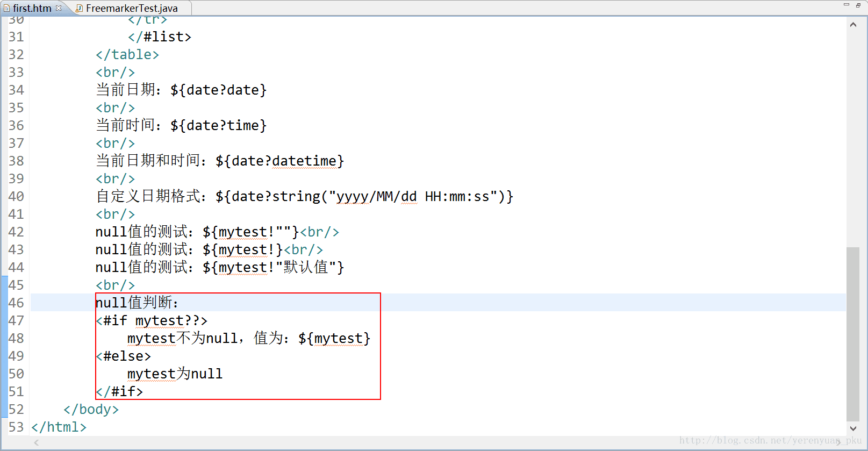Minimize the editor area
The height and width of the screenshot is (451, 868).
tap(846, 5)
